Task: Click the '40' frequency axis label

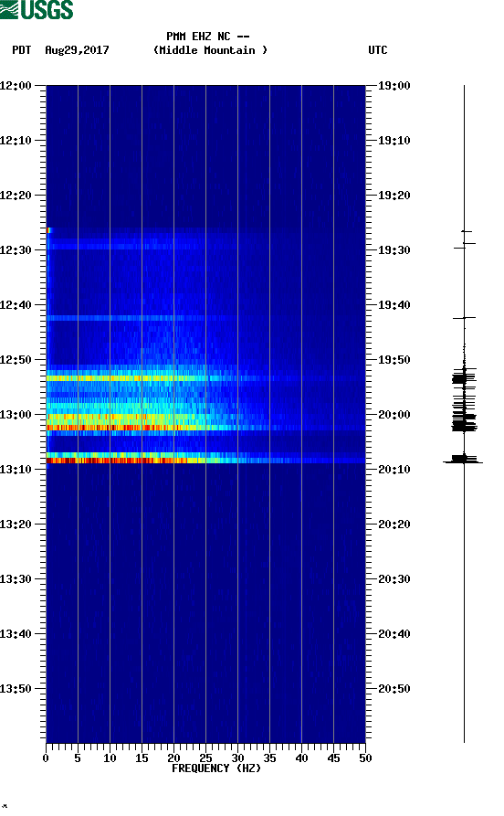Action: point(301,758)
